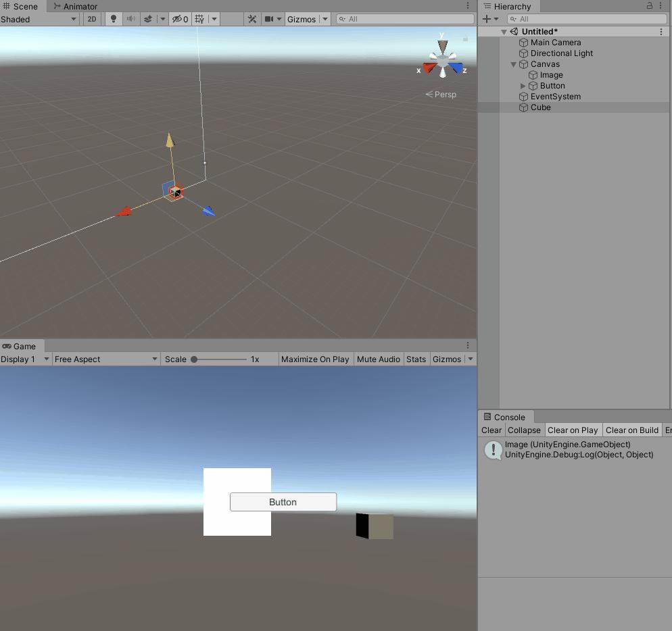Viewport: 672px width, 631px height.
Task: Select the Cube in the Hierarchy
Action: (x=541, y=107)
